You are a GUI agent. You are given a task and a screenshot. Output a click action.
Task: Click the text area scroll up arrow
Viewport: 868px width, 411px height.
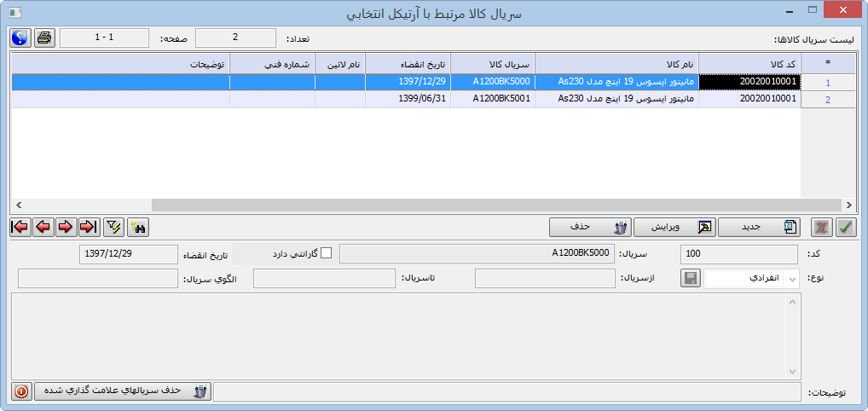pos(791,302)
